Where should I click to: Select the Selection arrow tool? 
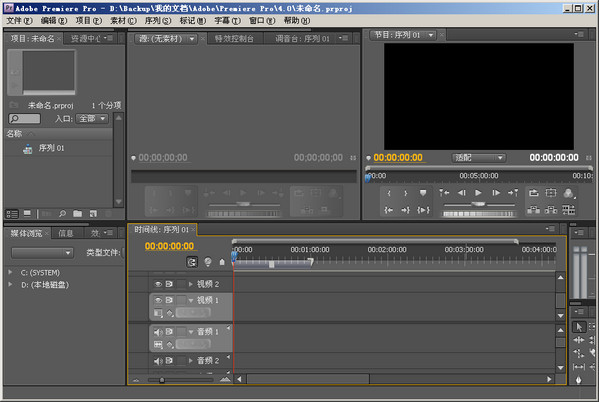pyautogui.click(x=579, y=327)
